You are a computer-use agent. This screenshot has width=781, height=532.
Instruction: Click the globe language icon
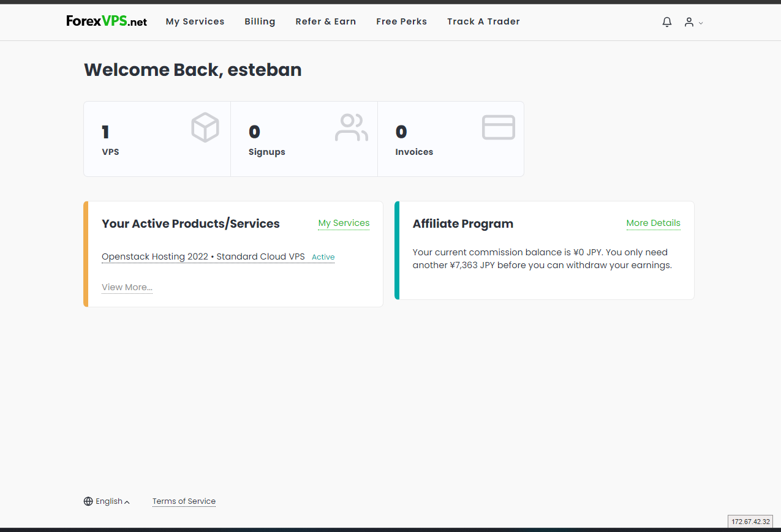pos(88,501)
